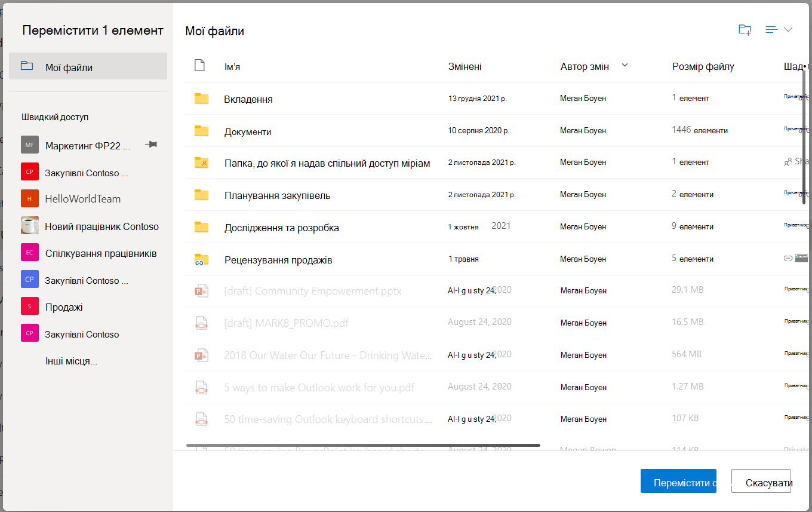Click the coffee cup site thumbnail
The image size is (812, 512).
click(30, 226)
